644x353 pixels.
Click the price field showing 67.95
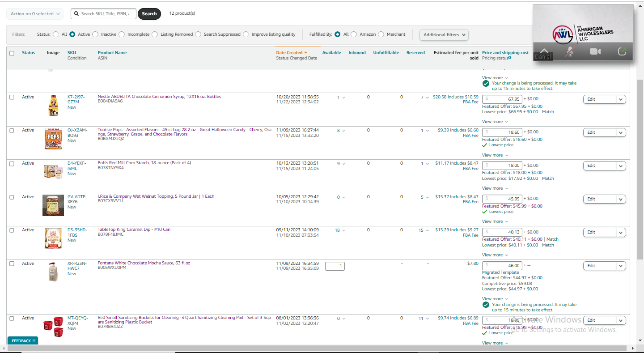coord(502,99)
